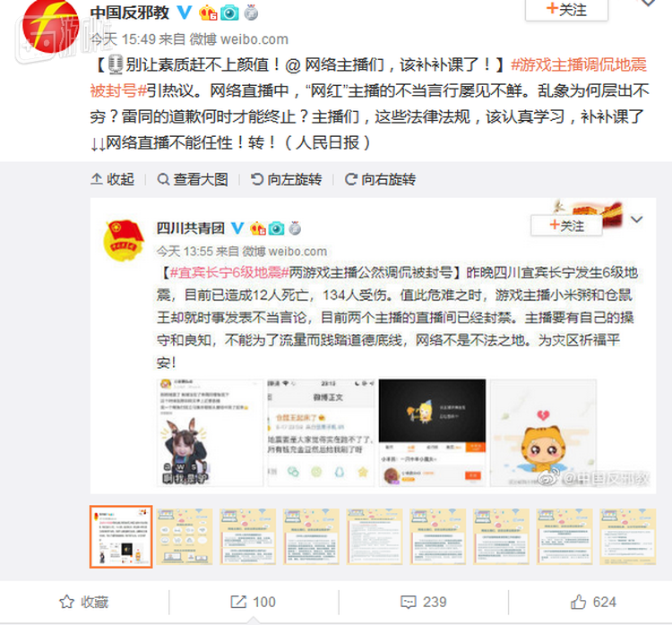Screen dimensions: 672x625
Task: Click the blue V verification badge beside 中国反邪教
Action: (x=185, y=13)
